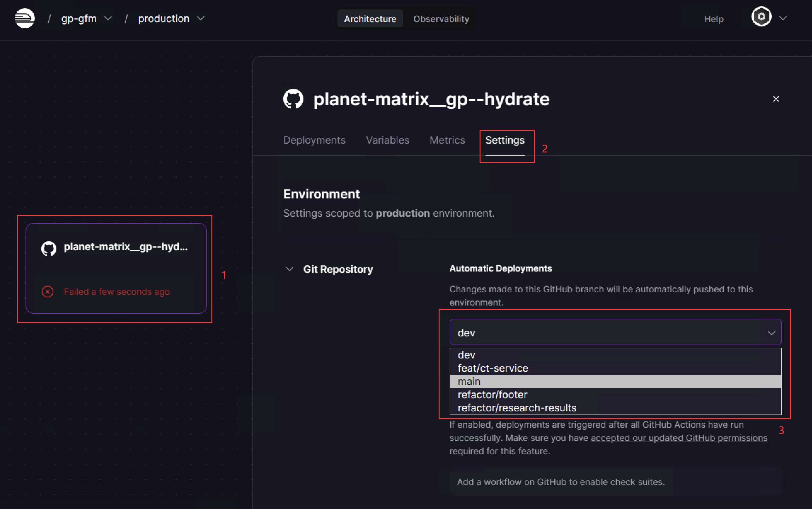The width and height of the screenshot is (812, 509).
Task: Open the Settings tab
Action: [x=505, y=140]
